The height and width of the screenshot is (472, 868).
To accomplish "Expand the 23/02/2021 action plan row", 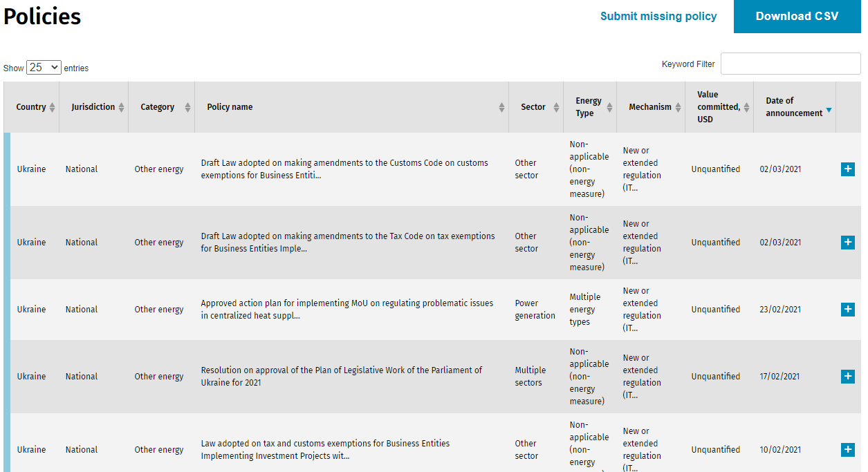I will click(x=847, y=310).
